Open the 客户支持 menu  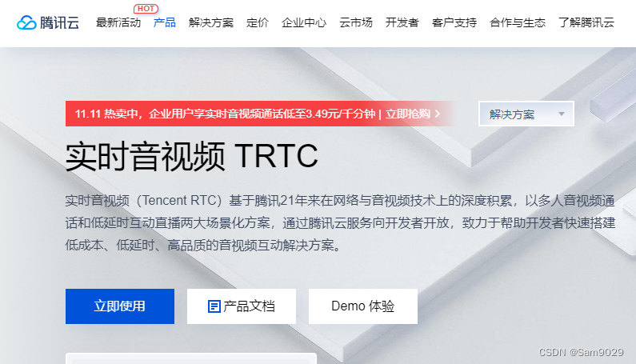454,22
